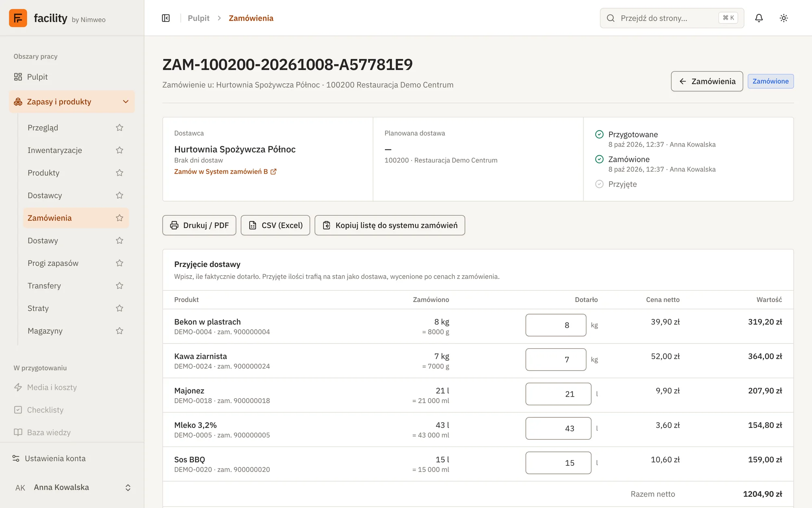Favorite the Dostawcy star
Image resolution: width=812 pixels, height=508 pixels.
point(119,195)
